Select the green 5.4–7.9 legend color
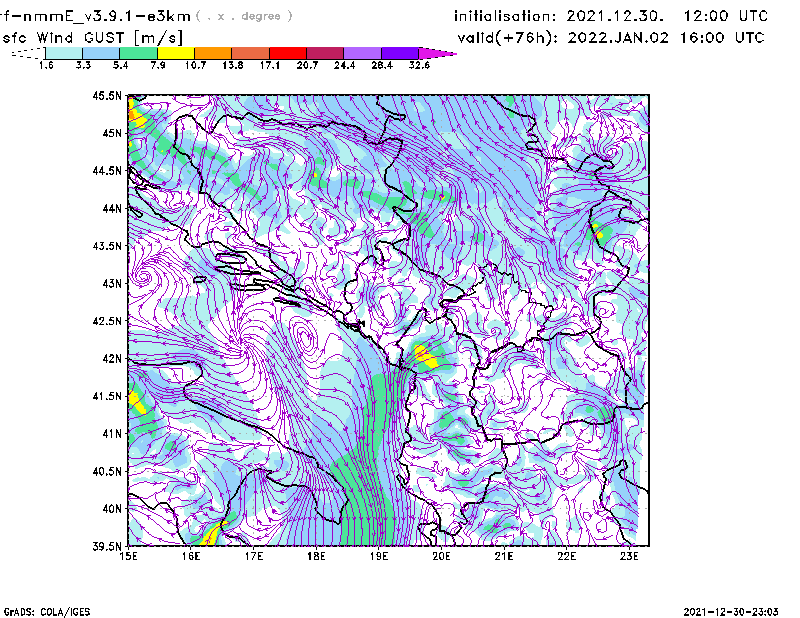The image size is (800, 618). click(x=138, y=52)
